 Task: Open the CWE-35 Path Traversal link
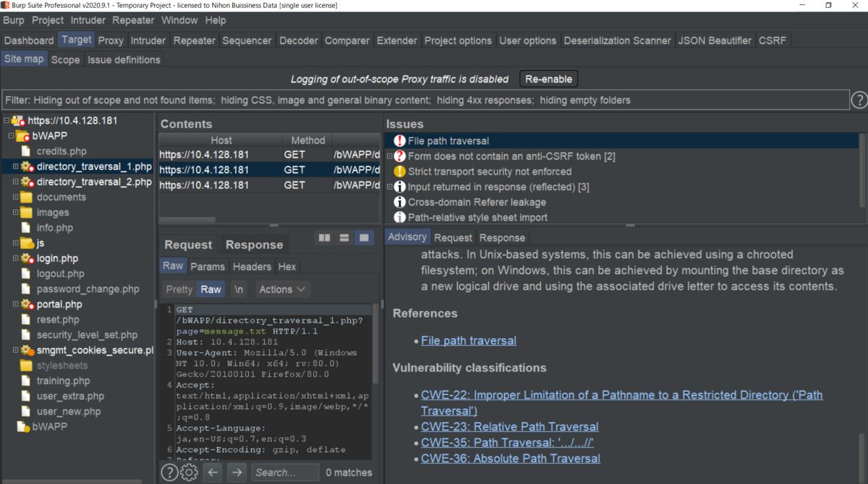point(507,443)
